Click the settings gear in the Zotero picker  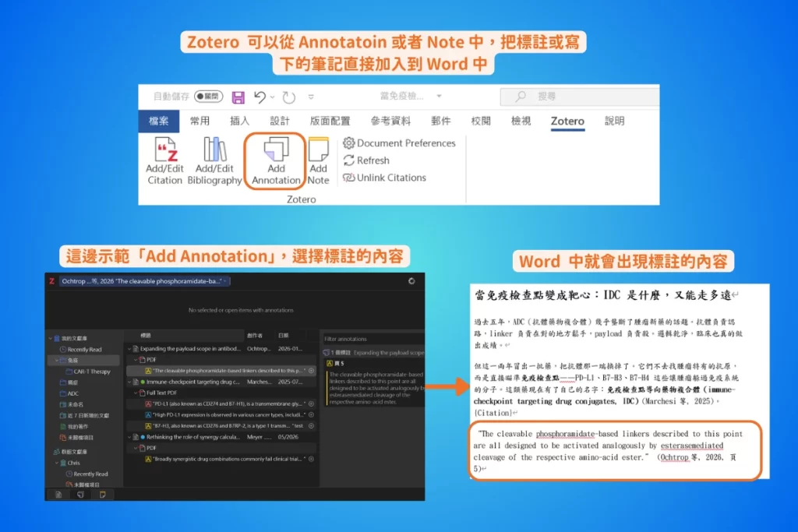point(411,280)
